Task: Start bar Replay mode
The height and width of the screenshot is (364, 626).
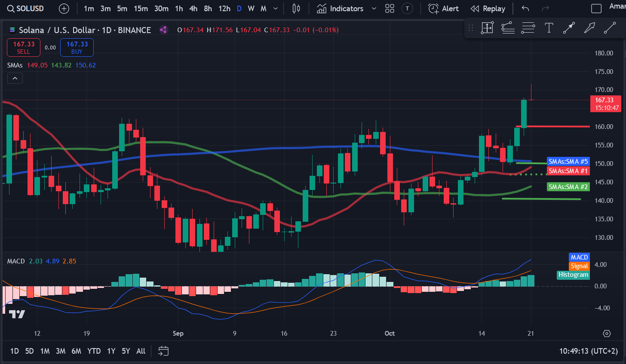Action: (x=488, y=9)
